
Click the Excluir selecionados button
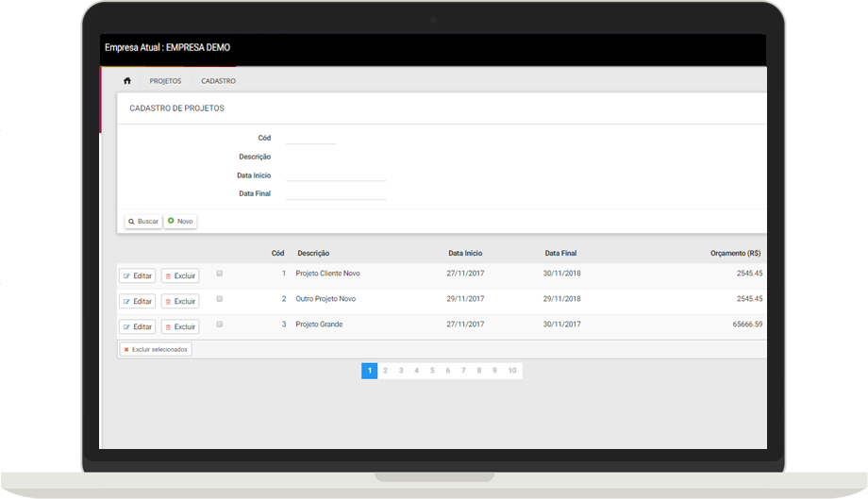(x=156, y=349)
